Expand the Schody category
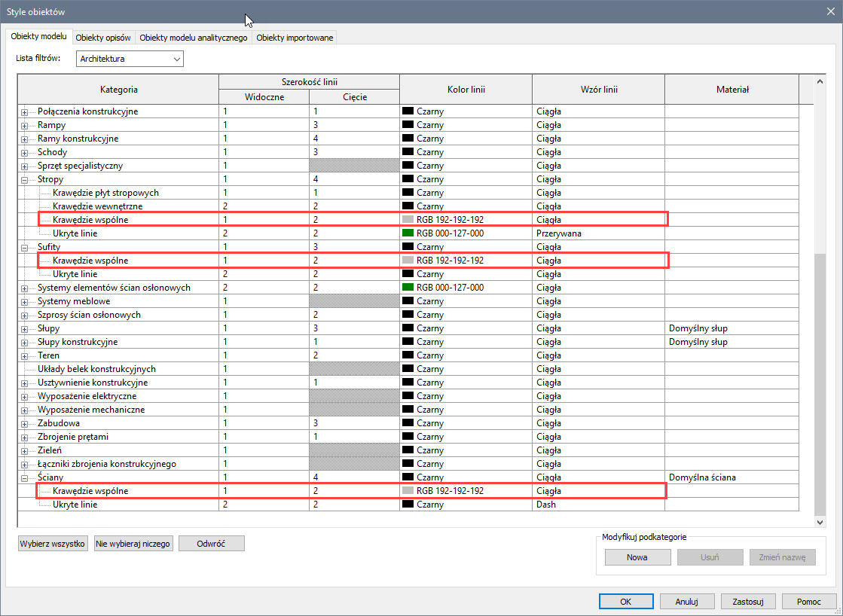The image size is (843, 616). (x=24, y=152)
